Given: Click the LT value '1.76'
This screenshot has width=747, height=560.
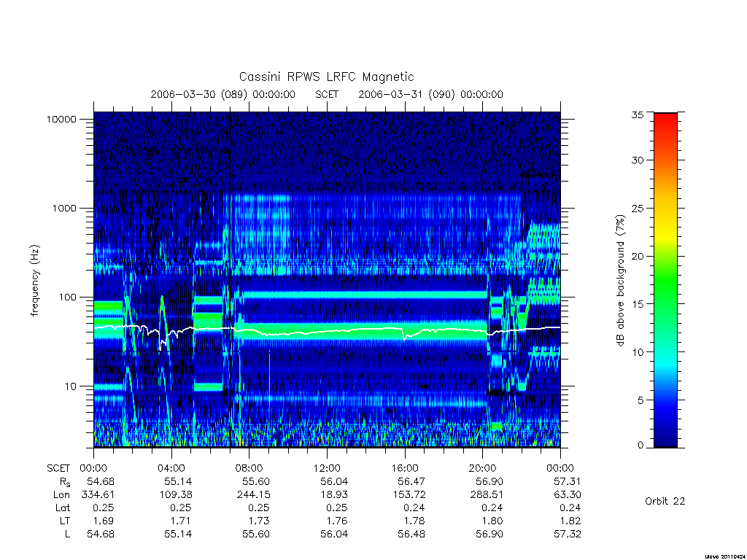Looking at the screenshot, I should (337, 521).
